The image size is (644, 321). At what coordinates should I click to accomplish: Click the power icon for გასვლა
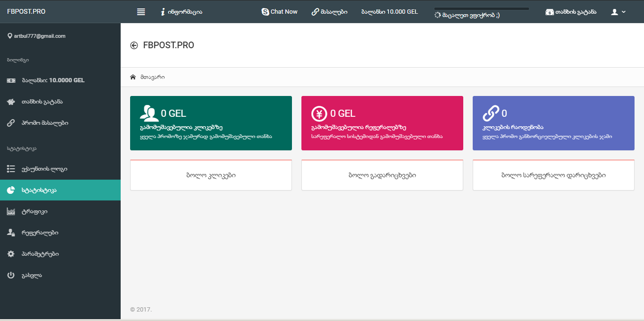click(x=11, y=275)
